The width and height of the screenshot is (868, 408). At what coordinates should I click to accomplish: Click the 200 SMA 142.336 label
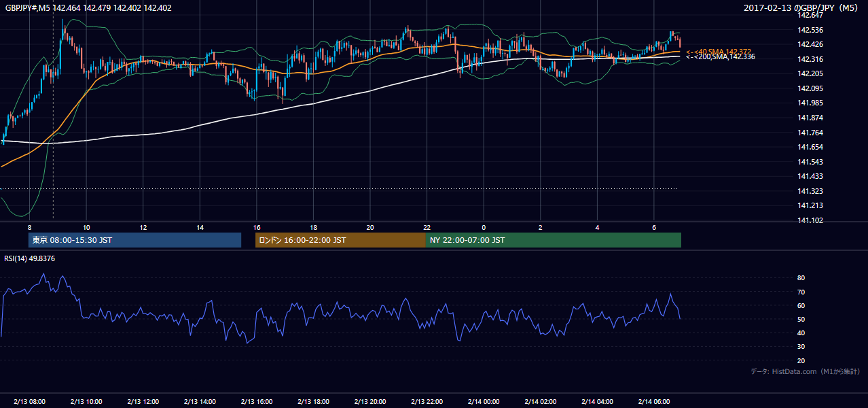click(720, 57)
